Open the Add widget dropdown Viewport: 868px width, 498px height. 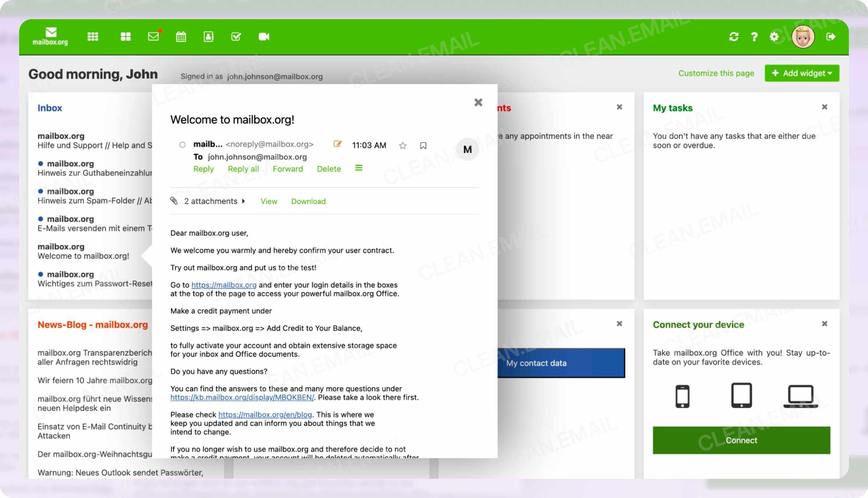tap(801, 73)
